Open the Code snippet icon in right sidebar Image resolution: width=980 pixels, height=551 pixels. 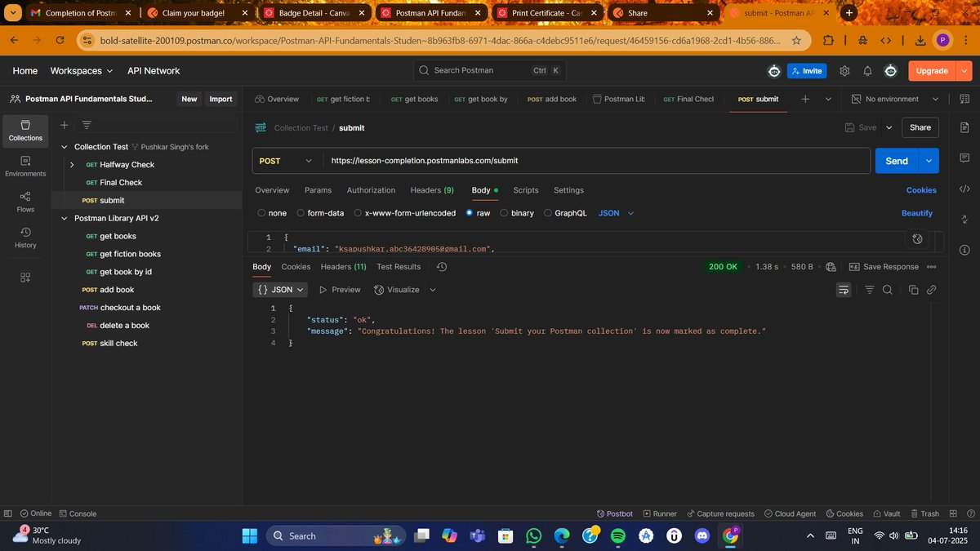964,189
